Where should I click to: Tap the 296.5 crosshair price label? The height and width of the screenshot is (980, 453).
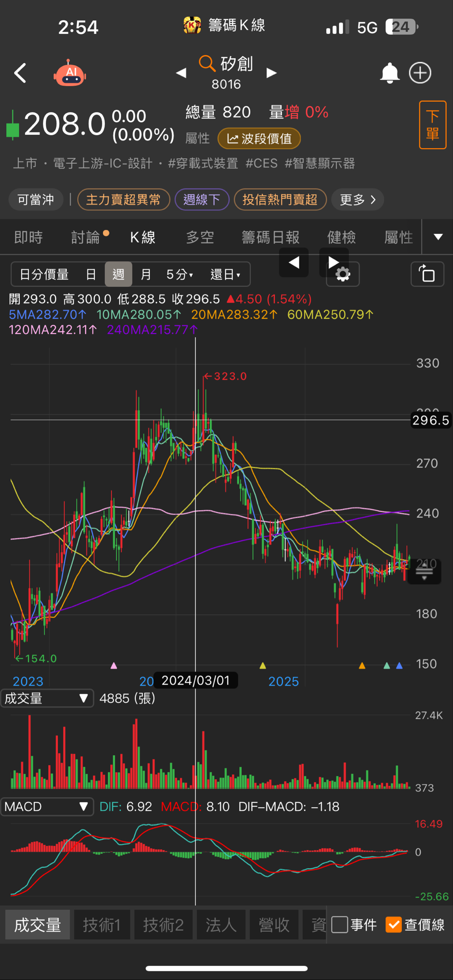pos(431,420)
